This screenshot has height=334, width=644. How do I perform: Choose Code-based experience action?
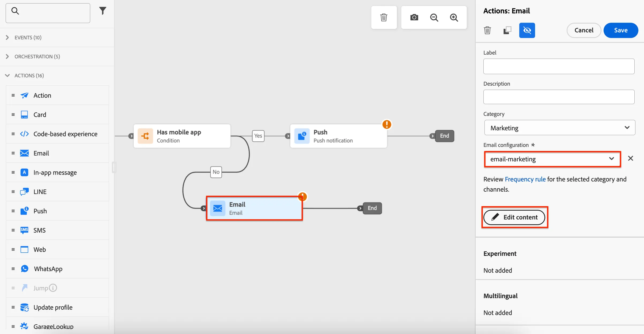click(x=57, y=134)
